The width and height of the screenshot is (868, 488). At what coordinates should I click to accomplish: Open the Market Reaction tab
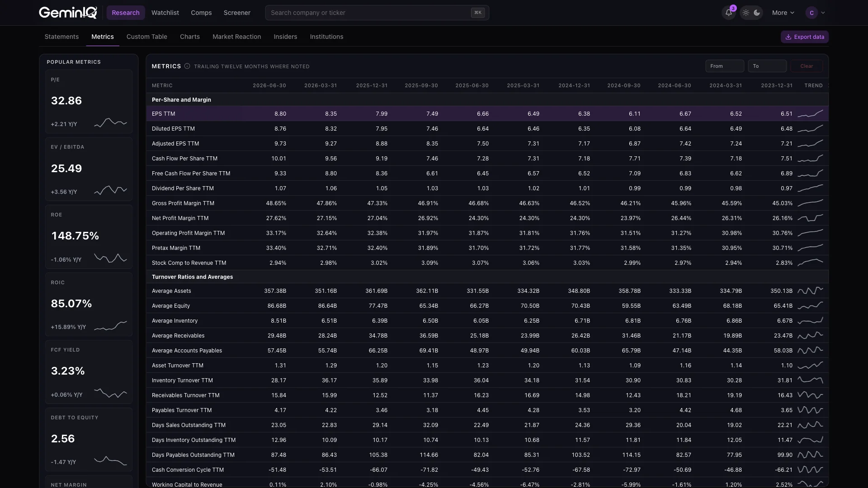(x=237, y=37)
